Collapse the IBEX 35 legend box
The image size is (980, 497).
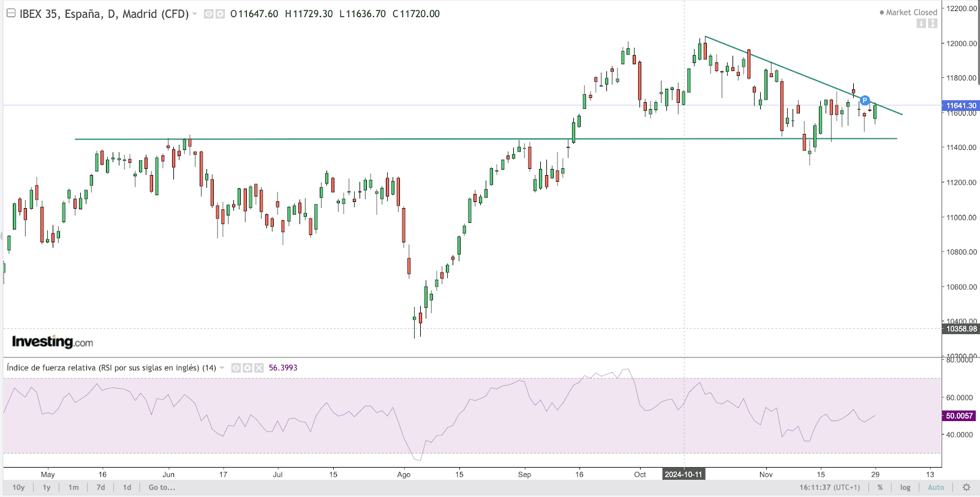pyautogui.click(x=11, y=13)
